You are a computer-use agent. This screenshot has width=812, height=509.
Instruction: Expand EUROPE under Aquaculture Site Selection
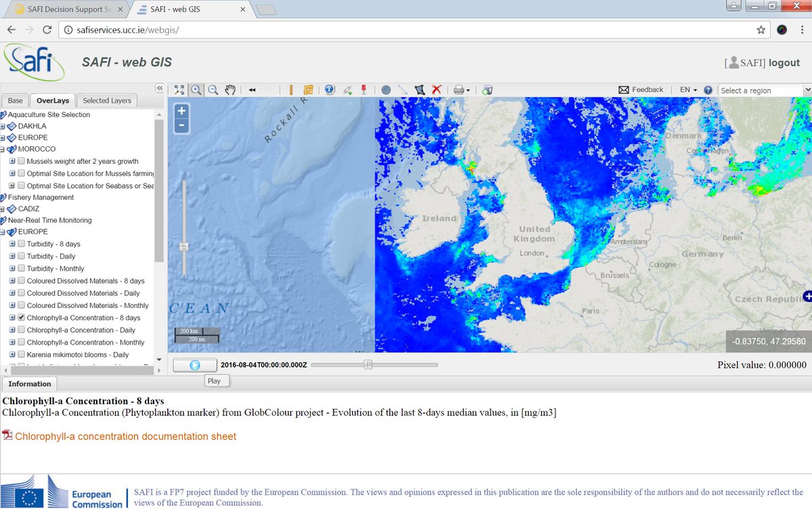point(3,137)
